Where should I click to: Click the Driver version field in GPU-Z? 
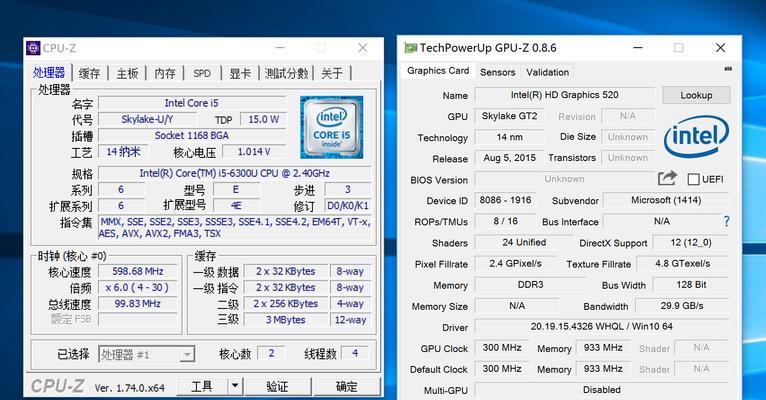pyautogui.click(x=601, y=326)
